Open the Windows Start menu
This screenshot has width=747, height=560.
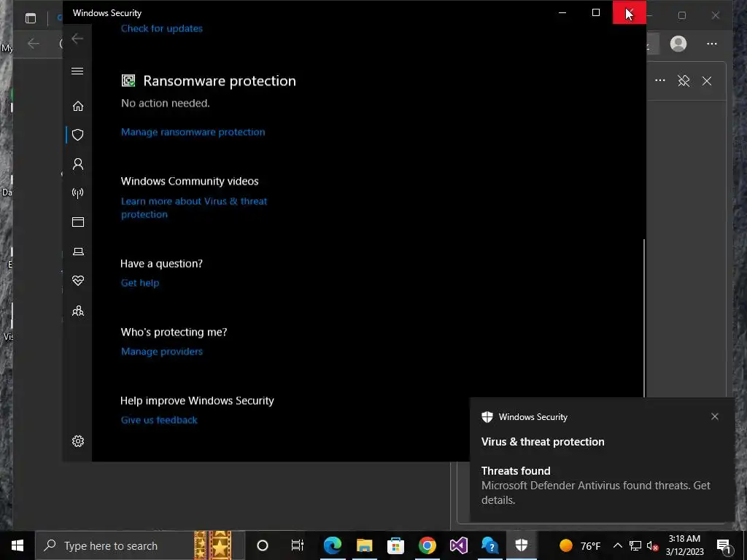[18, 545]
